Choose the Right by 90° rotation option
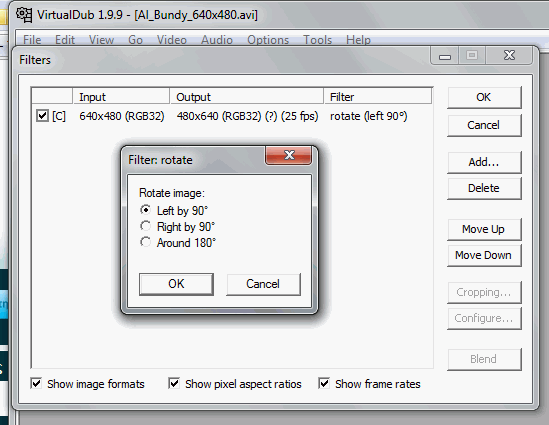Viewport: 549px width, 425px height. click(x=145, y=226)
